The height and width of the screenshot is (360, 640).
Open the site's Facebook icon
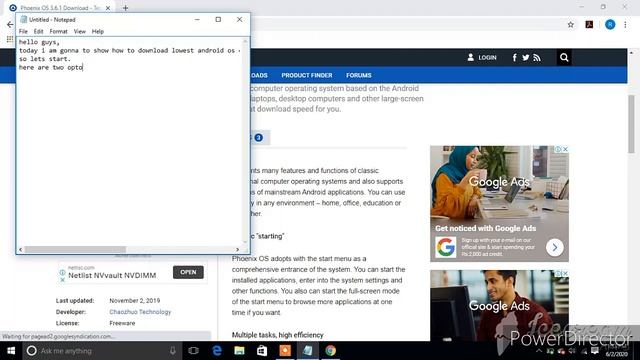pos(514,58)
